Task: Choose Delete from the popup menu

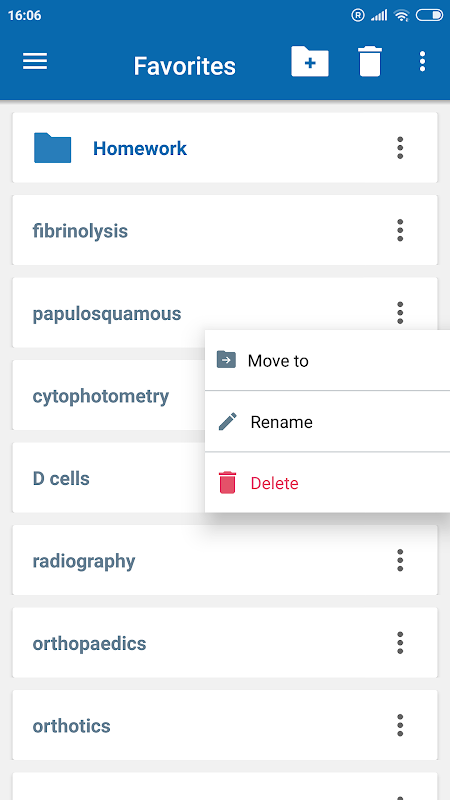Action: (x=327, y=483)
